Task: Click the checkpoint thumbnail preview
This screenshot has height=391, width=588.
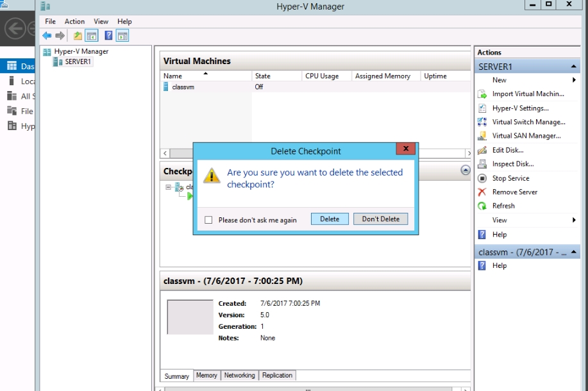Action: [x=190, y=317]
